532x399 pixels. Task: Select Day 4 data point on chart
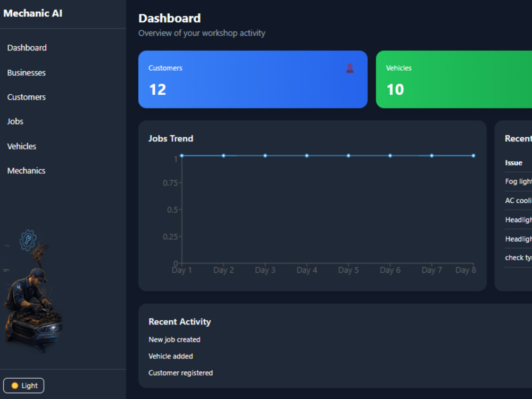click(307, 156)
